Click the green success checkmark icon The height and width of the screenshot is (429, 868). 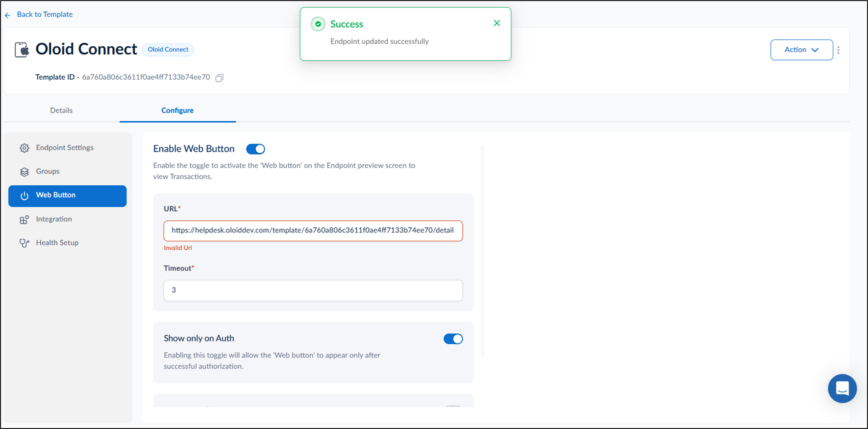pos(318,24)
